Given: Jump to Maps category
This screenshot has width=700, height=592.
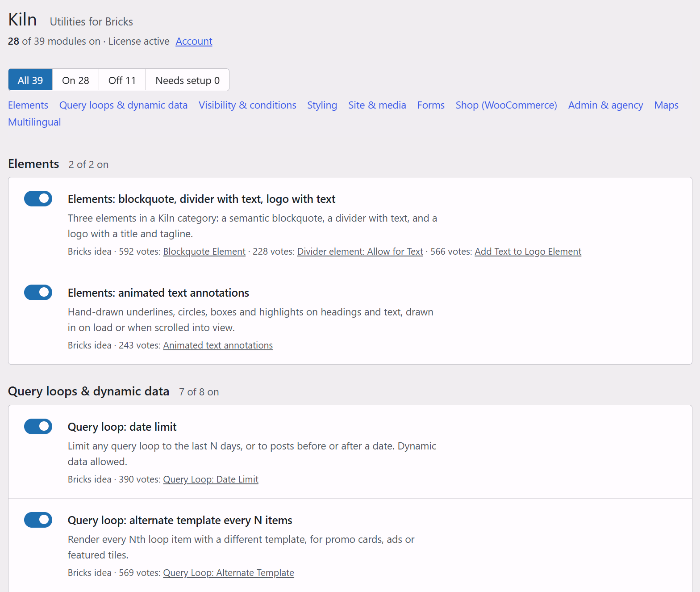Looking at the screenshot, I should (x=666, y=105).
